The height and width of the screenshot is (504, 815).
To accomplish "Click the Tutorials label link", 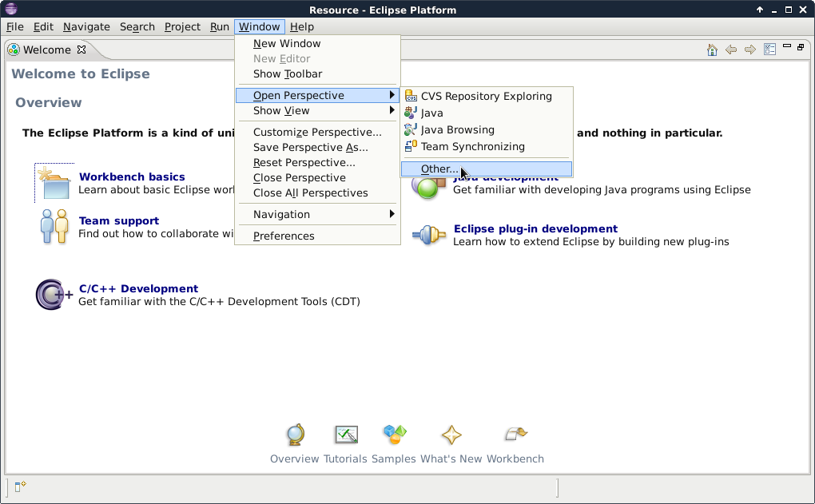I will [x=345, y=458].
